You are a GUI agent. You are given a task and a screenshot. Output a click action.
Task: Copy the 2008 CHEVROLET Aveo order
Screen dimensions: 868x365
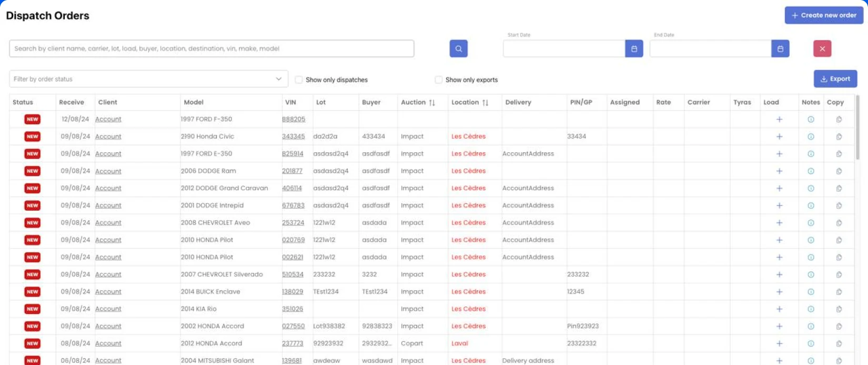coord(839,223)
